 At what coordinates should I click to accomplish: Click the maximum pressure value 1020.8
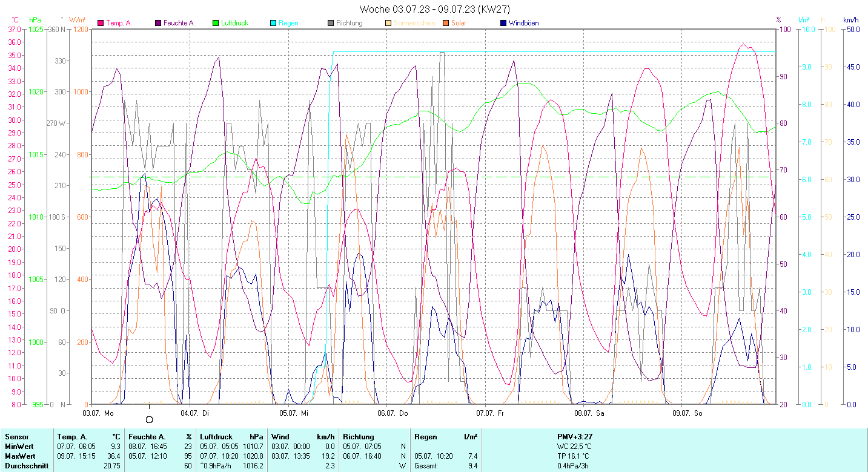tap(252, 456)
